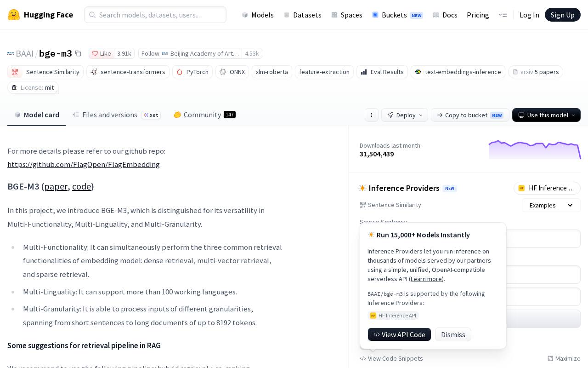Open Buckets in the navigation
This screenshot has width=588, height=368.
tap(397, 15)
